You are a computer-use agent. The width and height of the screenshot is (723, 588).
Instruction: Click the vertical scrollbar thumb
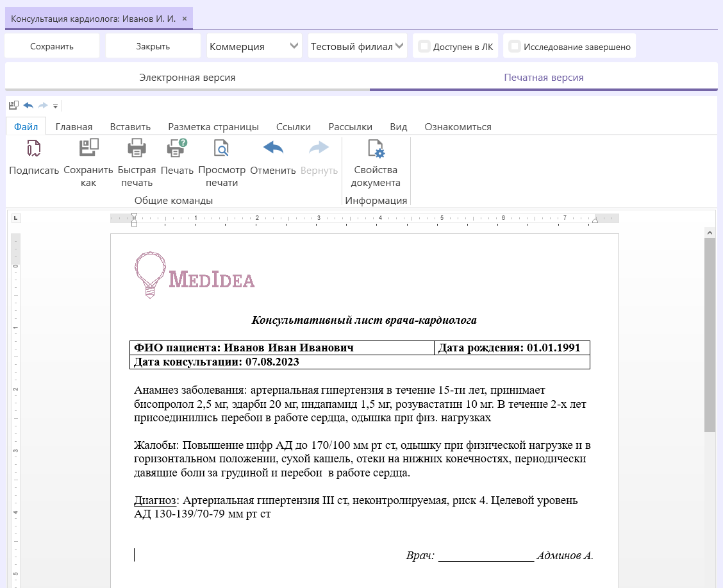(710, 335)
